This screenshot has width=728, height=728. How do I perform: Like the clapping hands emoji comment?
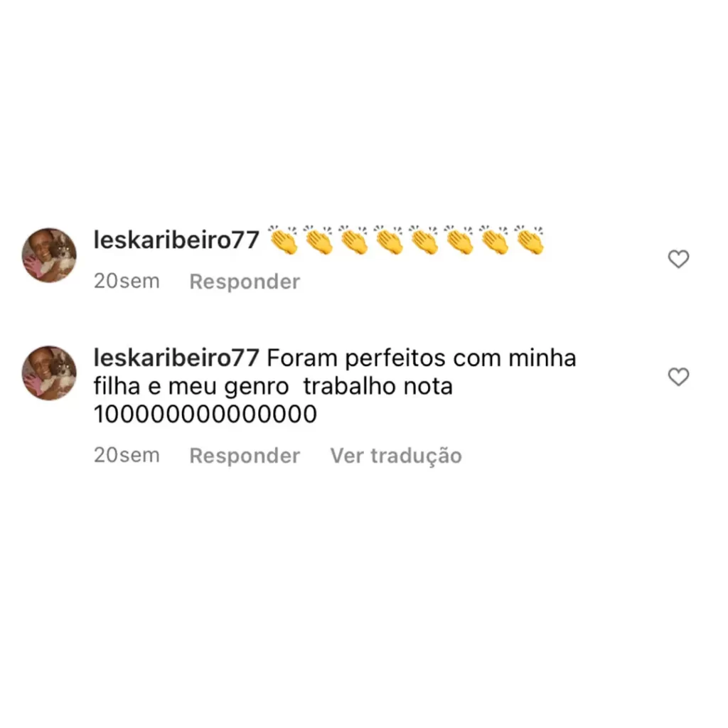(x=678, y=259)
